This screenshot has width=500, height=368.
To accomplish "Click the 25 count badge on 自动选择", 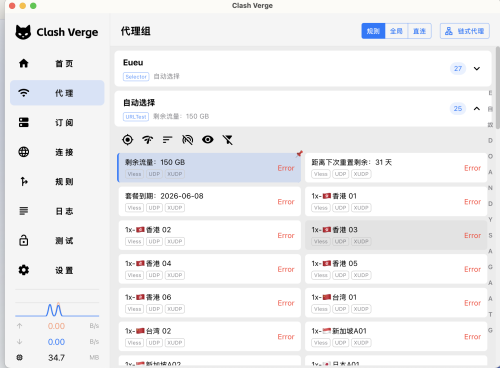I will tap(458, 109).
